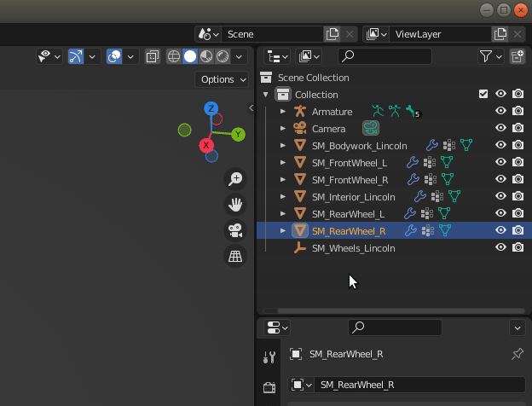Hide Armature with its eye icon
Viewport: 532px width, 406px height.
click(500, 112)
